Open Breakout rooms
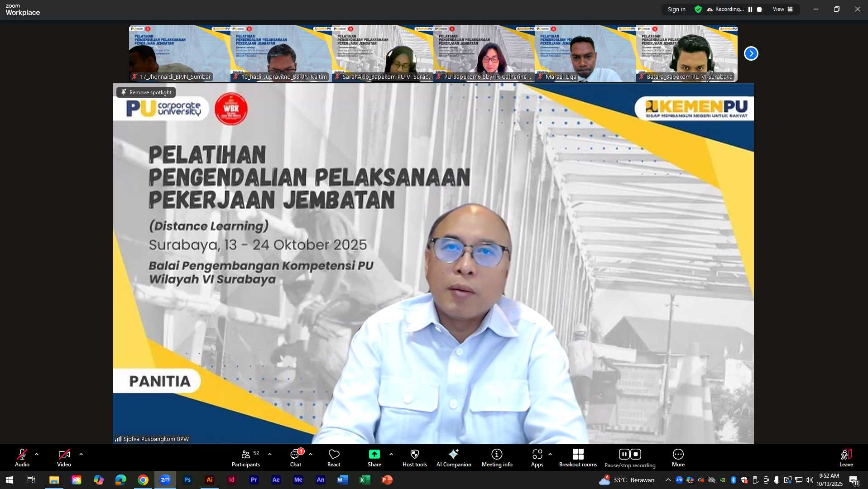This screenshot has height=489, width=868. (578, 458)
